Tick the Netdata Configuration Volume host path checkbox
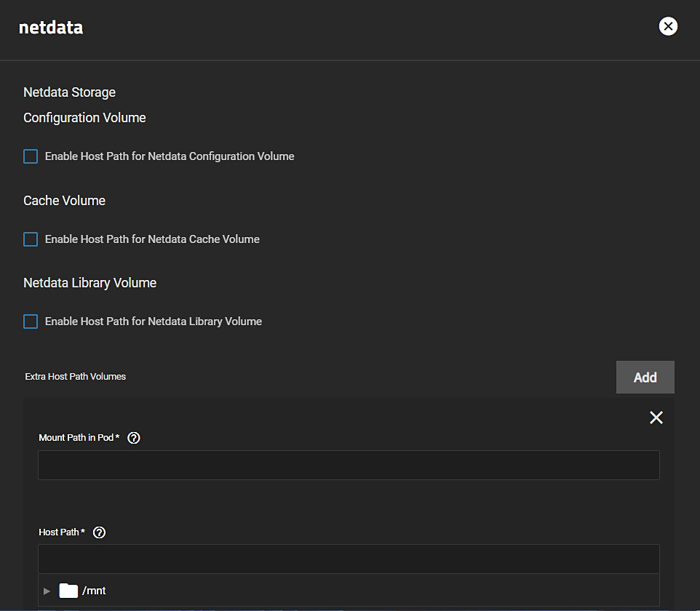 (x=31, y=156)
